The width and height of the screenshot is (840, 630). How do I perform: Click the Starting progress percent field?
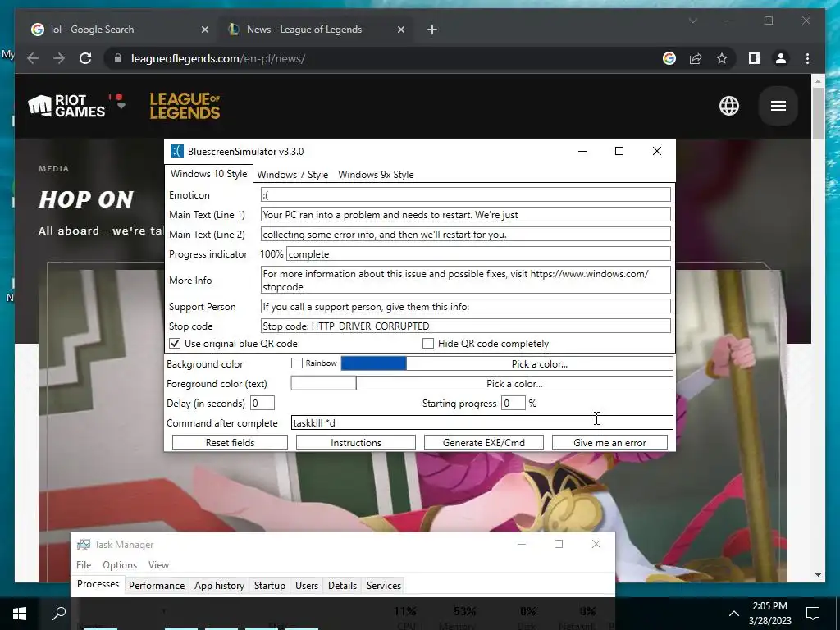(514, 403)
